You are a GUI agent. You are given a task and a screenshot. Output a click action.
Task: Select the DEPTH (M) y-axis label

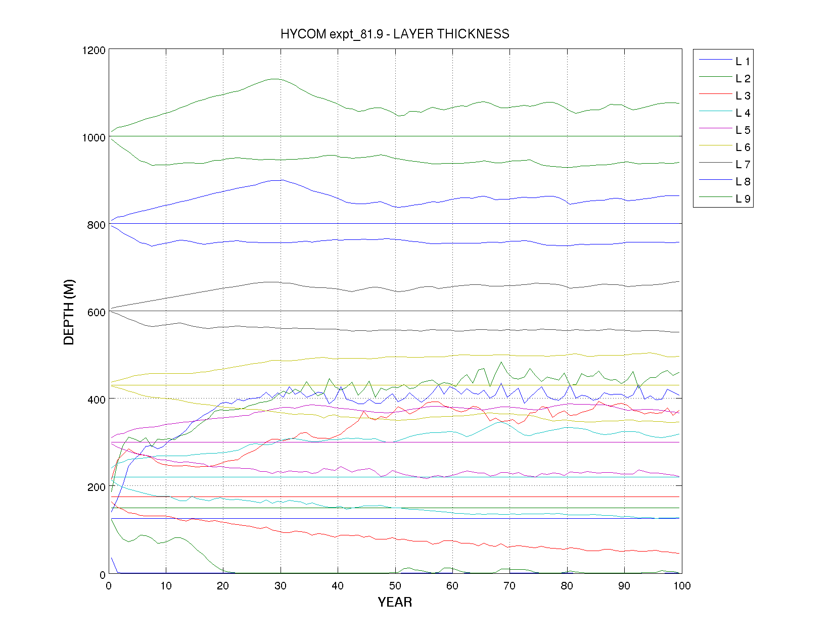[69, 312]
